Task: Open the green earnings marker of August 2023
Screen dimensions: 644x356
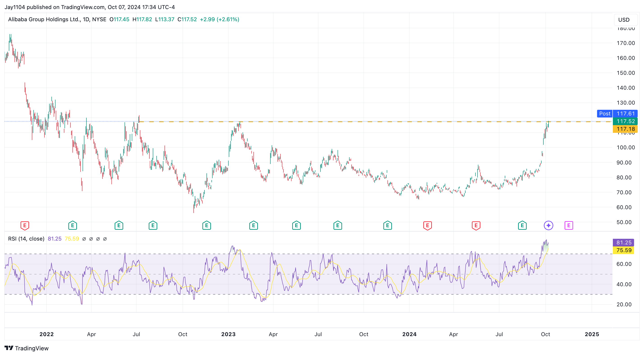Action: (338, 226)
